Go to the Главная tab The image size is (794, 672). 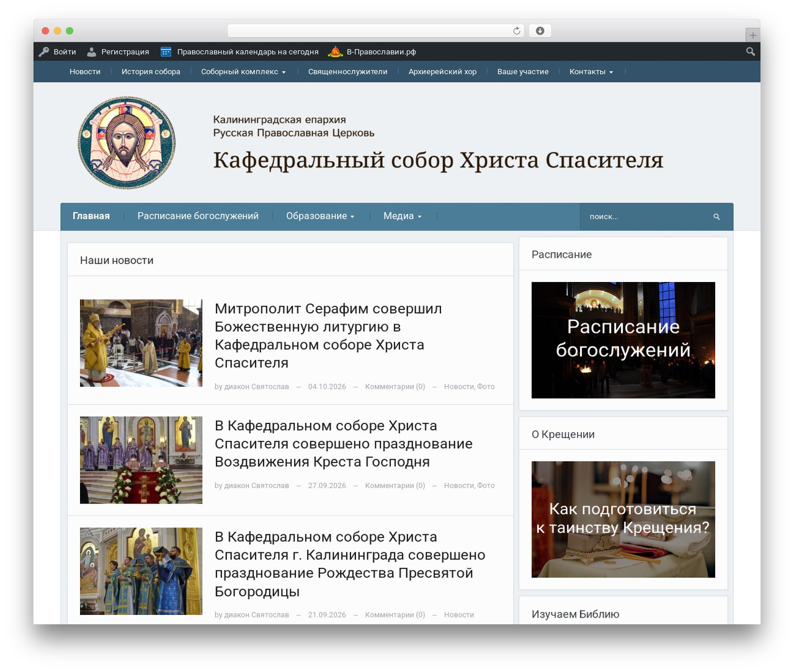(x=91, y=216)
